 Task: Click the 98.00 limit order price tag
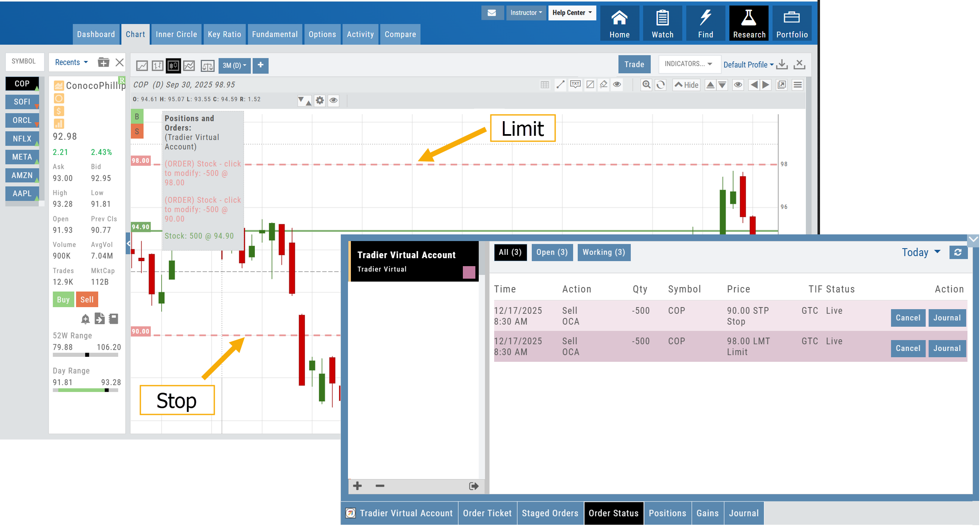(x=141, y=160)
